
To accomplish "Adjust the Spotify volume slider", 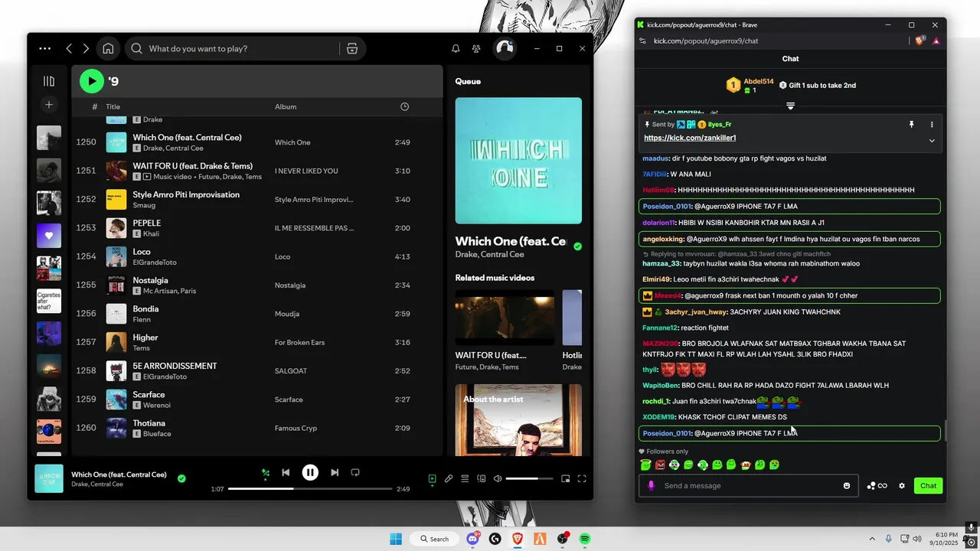I will (x=529, y=479).
